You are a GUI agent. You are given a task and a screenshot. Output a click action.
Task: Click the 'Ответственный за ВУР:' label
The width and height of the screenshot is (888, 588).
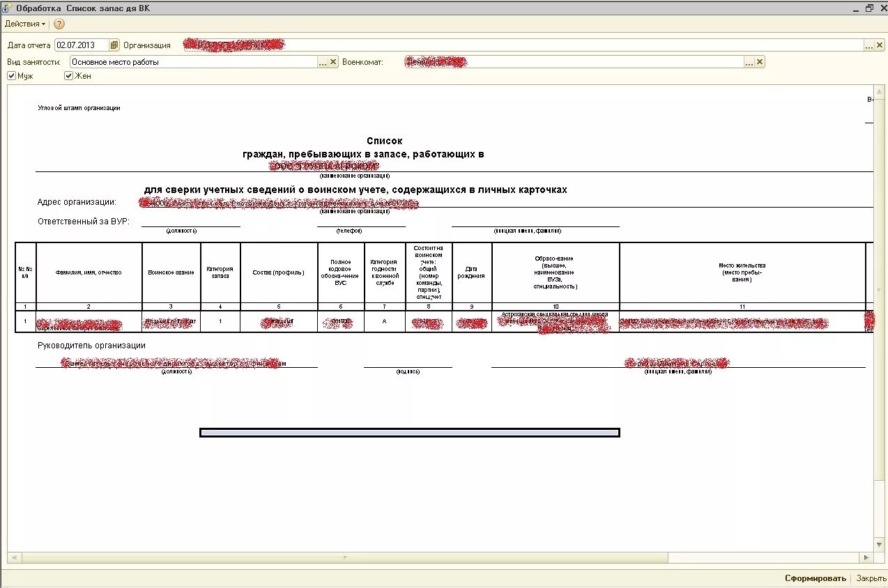tap(84, 222)
